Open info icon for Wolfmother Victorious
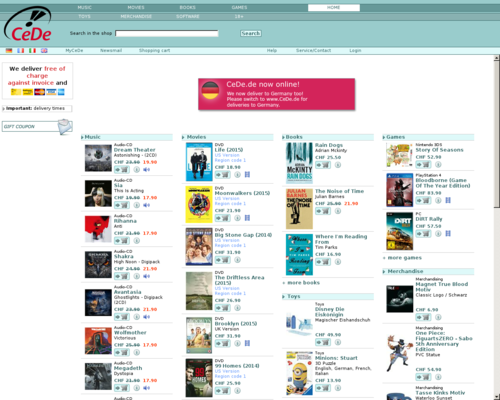The width and height of the screenshot is (500, 400). tap(137, 352)
